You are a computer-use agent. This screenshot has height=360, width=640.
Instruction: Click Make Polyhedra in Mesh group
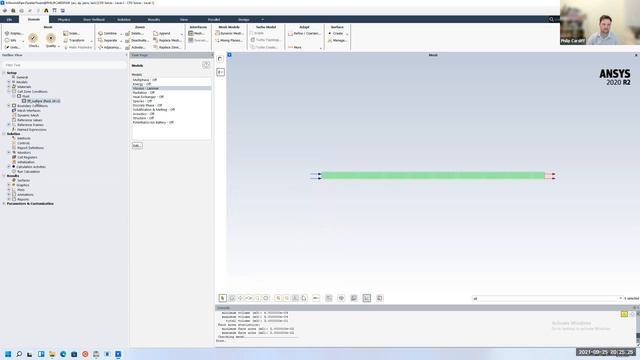point(78,47)
